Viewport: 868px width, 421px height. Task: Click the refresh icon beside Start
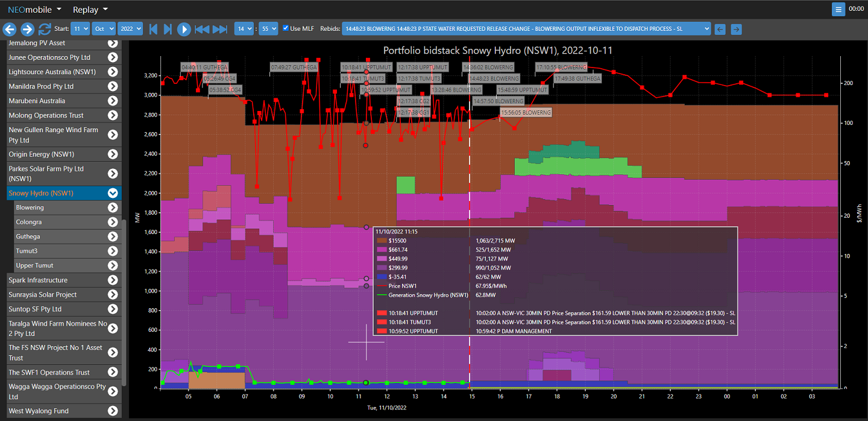point(45,29)
